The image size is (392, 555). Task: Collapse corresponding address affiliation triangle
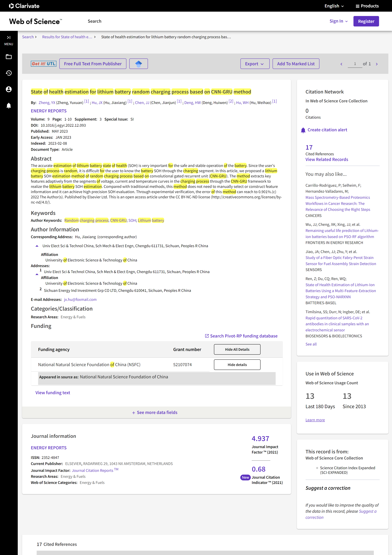(x=37, y=246)
